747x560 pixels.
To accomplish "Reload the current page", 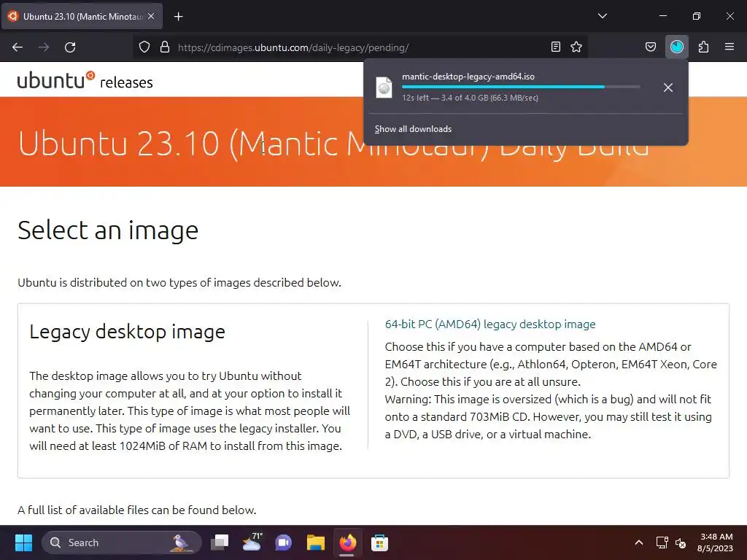I will (x=70, y=47).
